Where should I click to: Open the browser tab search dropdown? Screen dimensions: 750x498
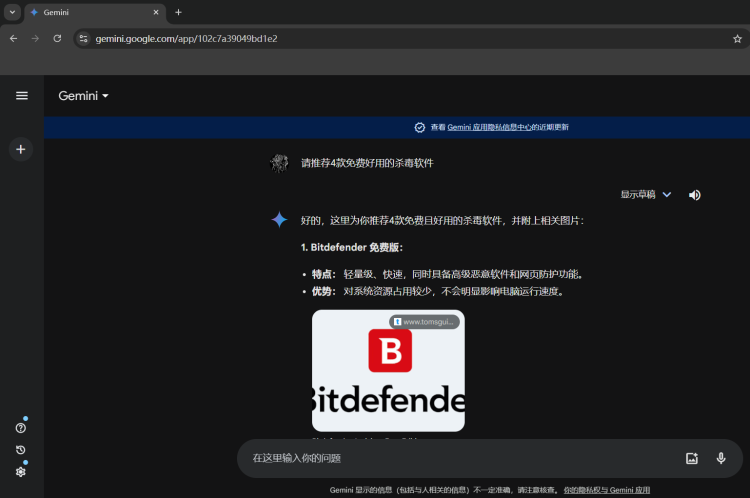click(12, 12)
